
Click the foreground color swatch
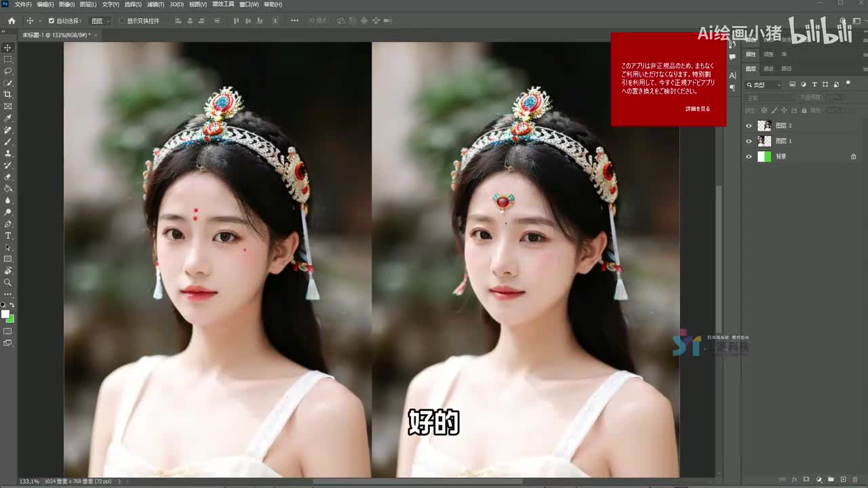(5, 314)
